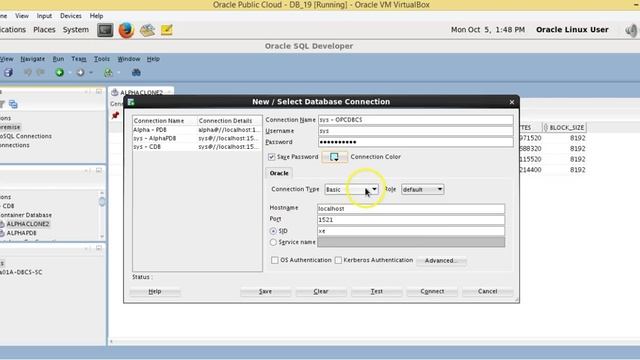Screen dimensions: 640x360
Task: Click the Save button
Action: [265, 291]
